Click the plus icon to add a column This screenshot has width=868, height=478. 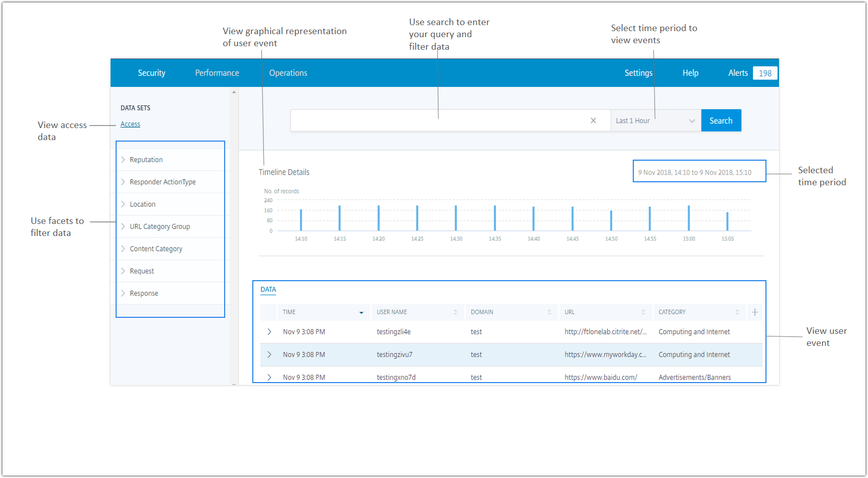pos(754,312)
